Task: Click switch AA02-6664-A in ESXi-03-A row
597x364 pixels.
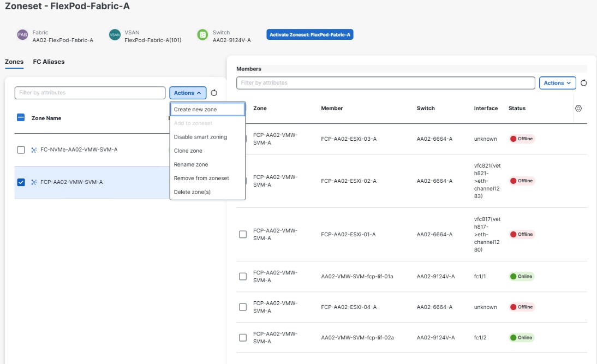Action: tap(434, 139)
